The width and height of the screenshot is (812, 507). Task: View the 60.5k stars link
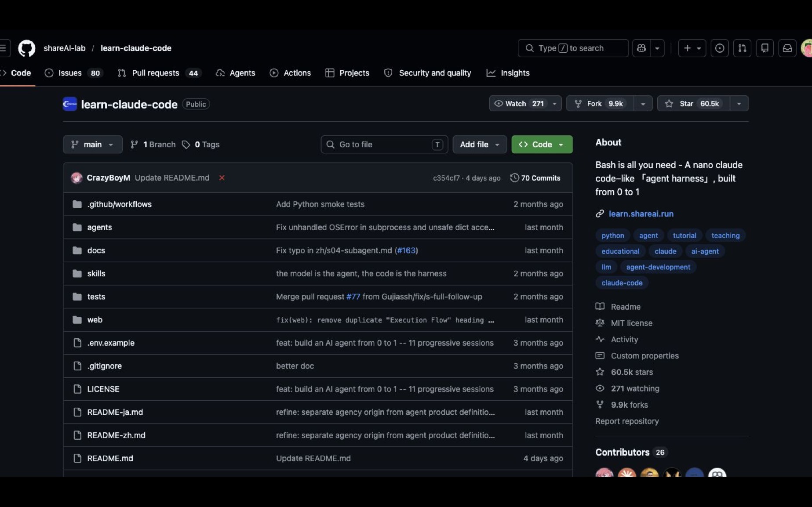tap(632, 372)
